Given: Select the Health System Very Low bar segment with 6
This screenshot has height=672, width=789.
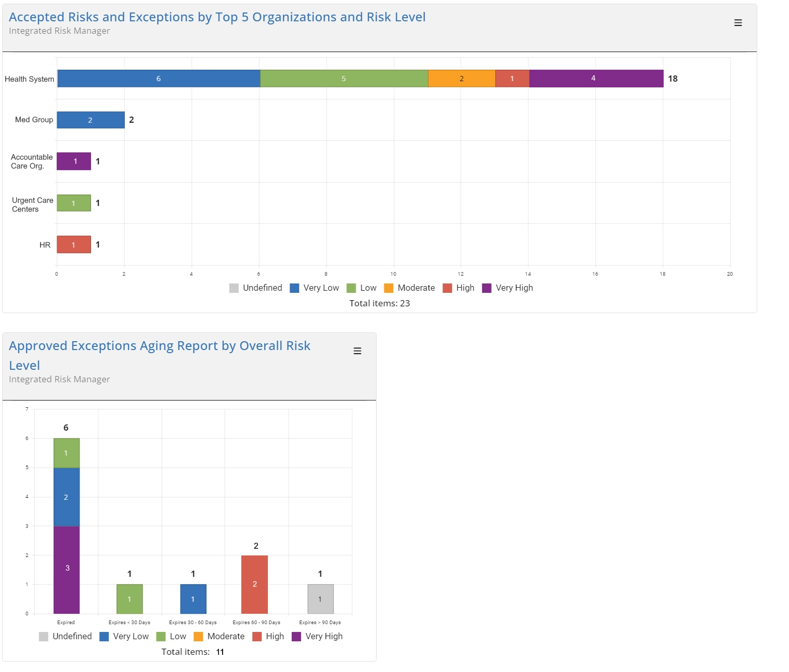Looking at the screenshot, I should coord(159,79).
